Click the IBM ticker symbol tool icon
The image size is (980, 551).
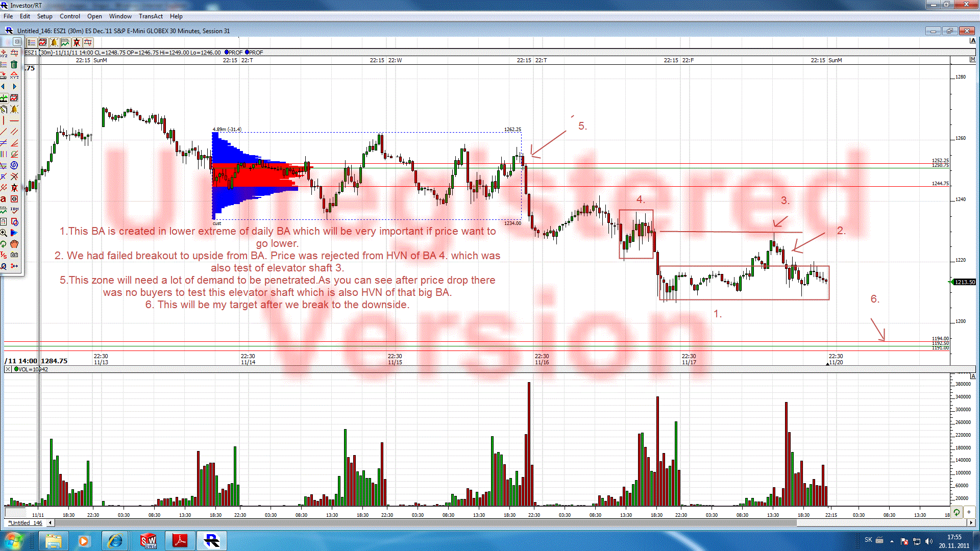pos(14,210)
